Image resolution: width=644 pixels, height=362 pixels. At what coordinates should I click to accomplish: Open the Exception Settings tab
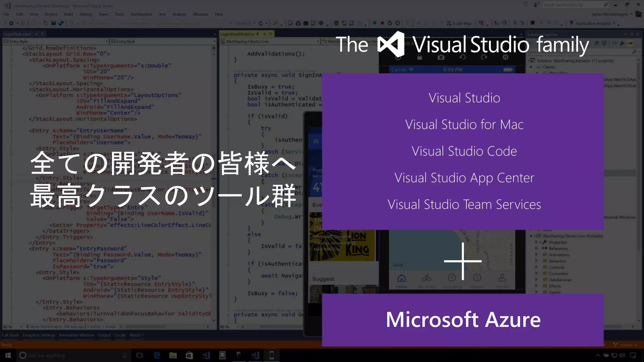pyautogui.click(x=39, y=335)
